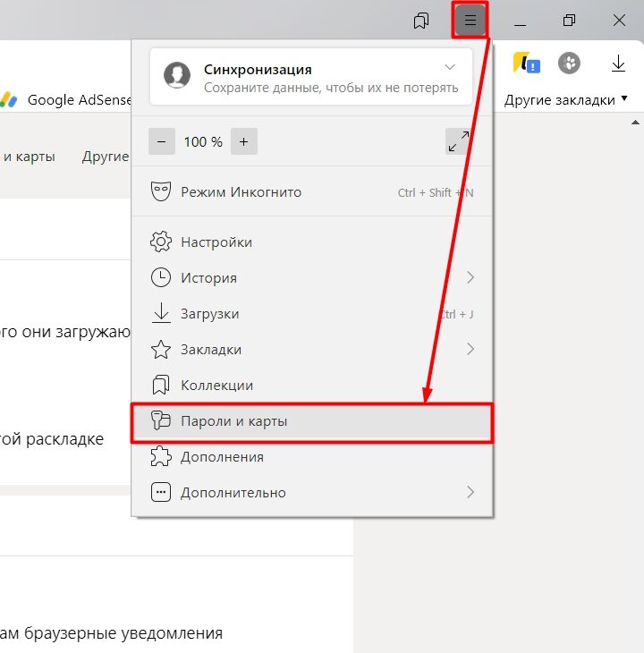Click the bookmarks collections icon in title bar

tap(421, 21)
